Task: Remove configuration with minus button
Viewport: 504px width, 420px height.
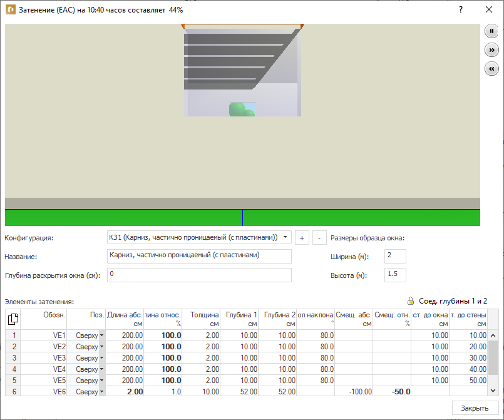Action: (x=319, y=238)
